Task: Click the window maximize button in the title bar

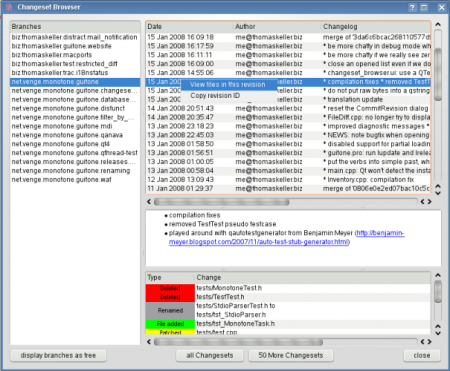Action: pyautogui.click(x=424, y=7)
